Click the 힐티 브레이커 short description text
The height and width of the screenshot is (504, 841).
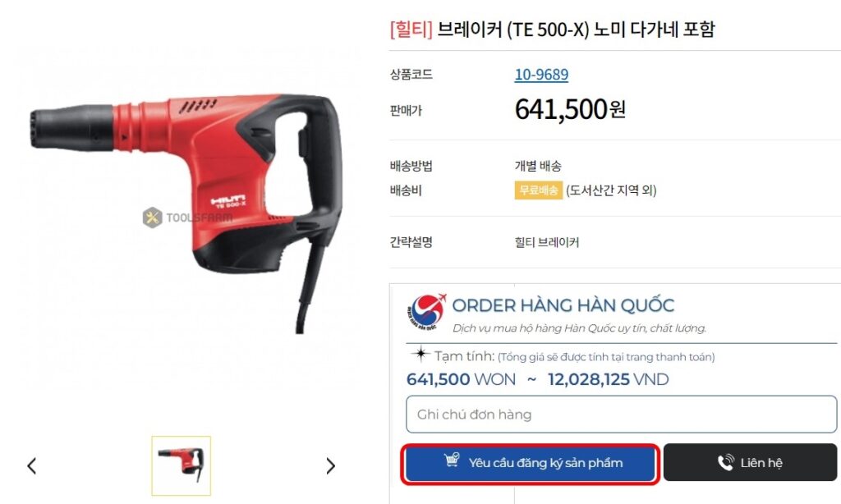tap(546, 242)
